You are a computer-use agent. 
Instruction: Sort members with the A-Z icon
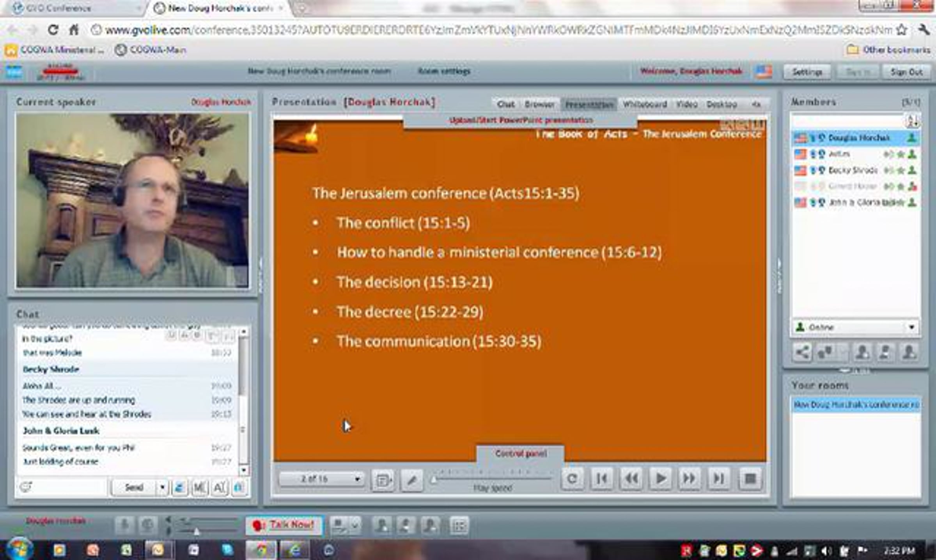tap(913, 121)
